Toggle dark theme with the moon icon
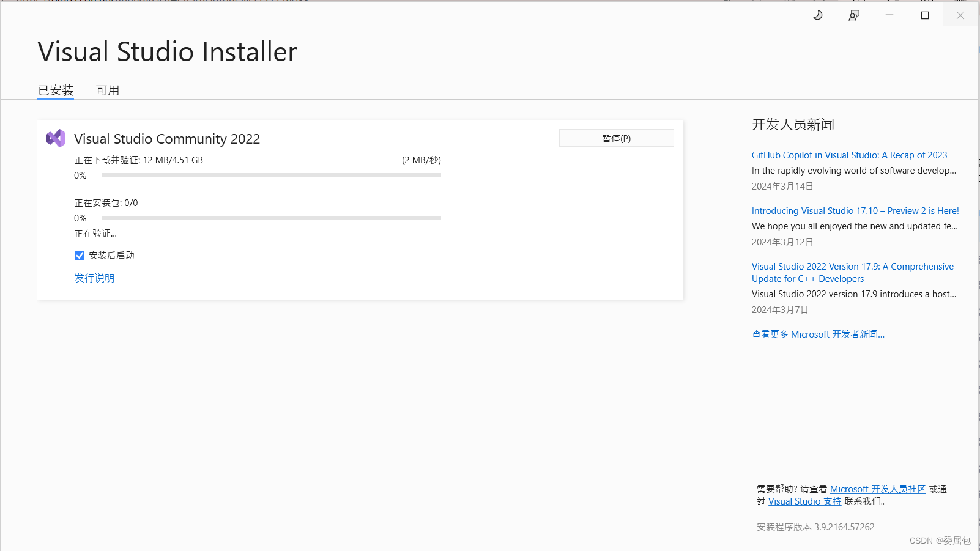Screen dimensions: 980x551 (818, 15)
